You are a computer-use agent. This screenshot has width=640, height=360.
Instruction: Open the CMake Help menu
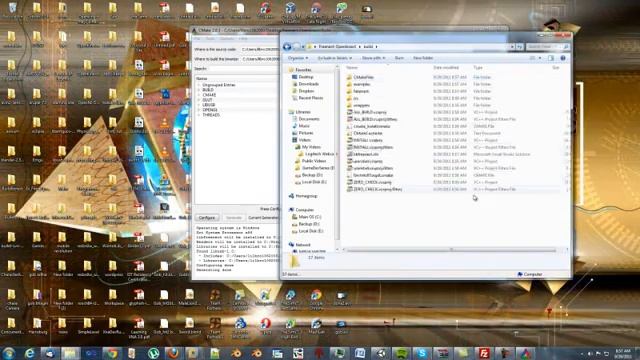click(x=243, y=39)
